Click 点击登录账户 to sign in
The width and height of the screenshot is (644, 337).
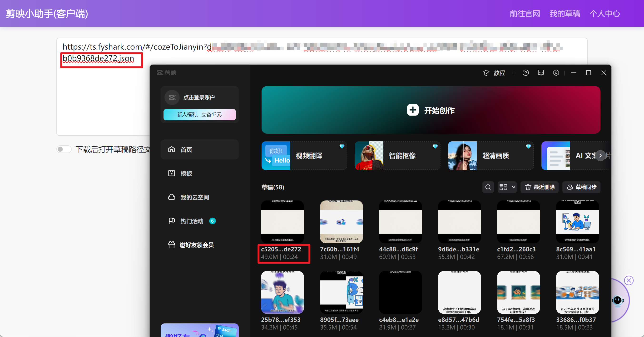pos(199,97)
